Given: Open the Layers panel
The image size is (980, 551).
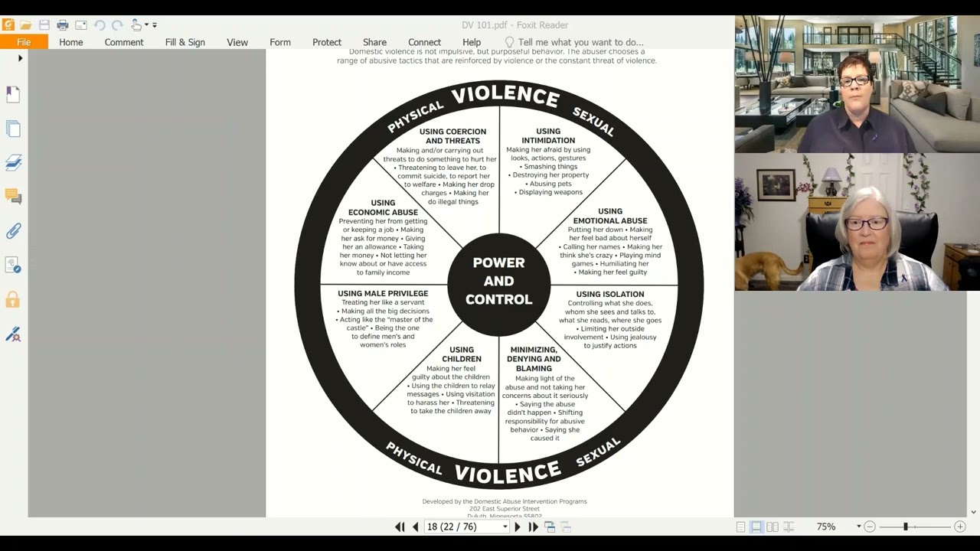Looking at the screenshot, I should 13,162.
